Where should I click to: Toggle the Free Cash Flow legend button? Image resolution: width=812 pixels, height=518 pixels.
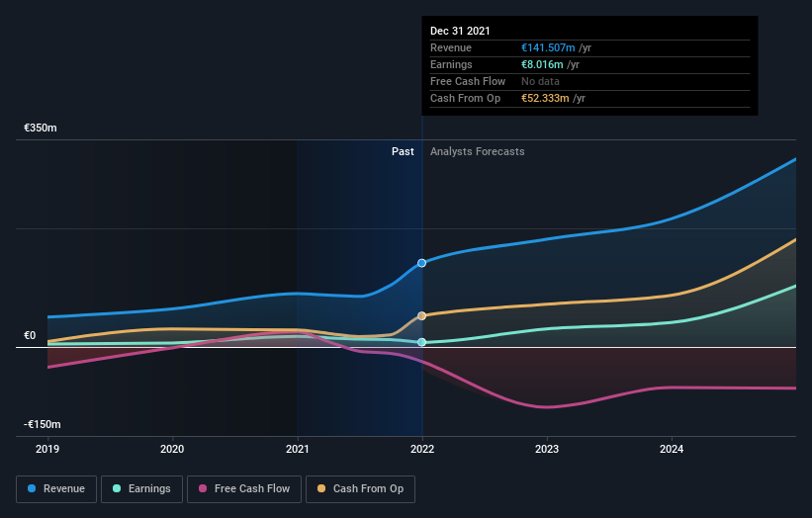[244, 489]
